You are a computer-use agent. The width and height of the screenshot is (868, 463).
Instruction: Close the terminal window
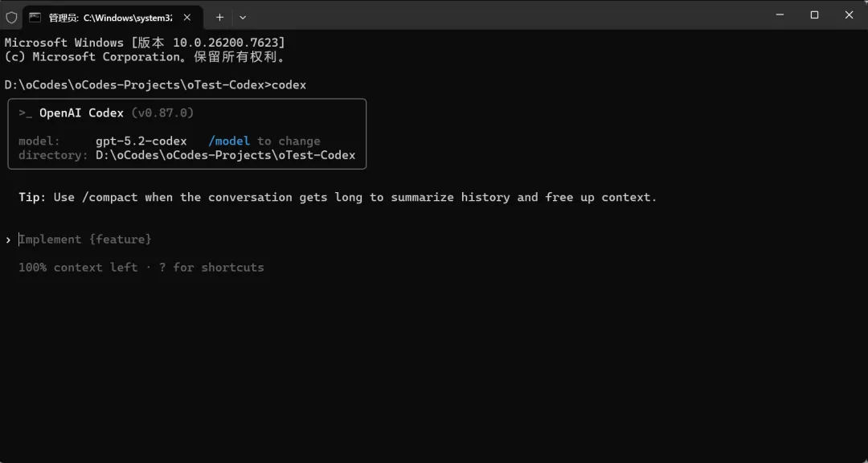click(850, 14)
